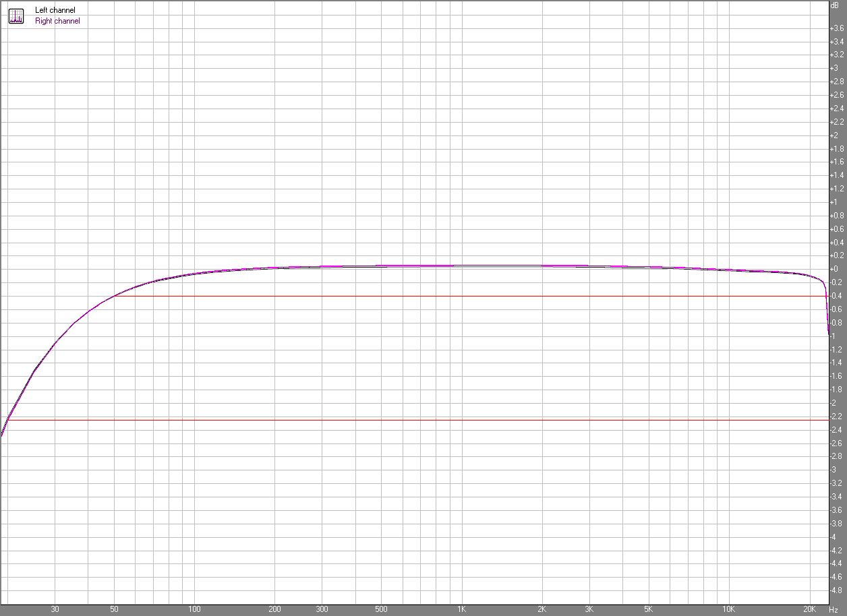Click the '-3.8' dB axis label
Screen dimensions: 847x616
coord(836,523)
